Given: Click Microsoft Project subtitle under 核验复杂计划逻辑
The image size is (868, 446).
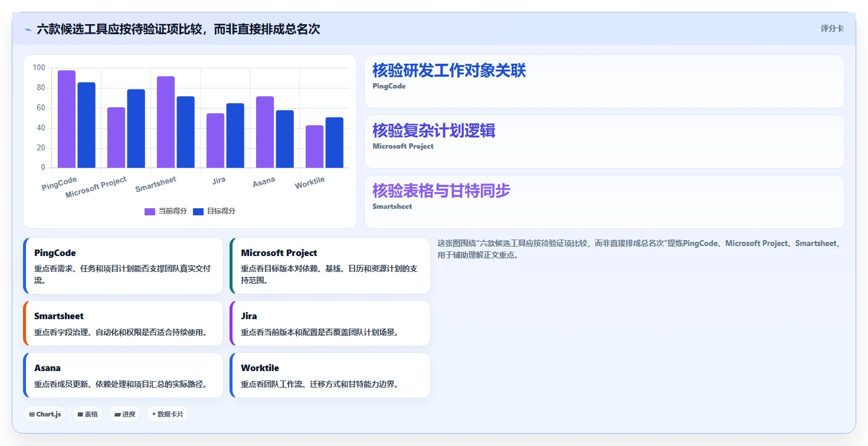Looking at the screenshot, I should [x=403, y=146].
